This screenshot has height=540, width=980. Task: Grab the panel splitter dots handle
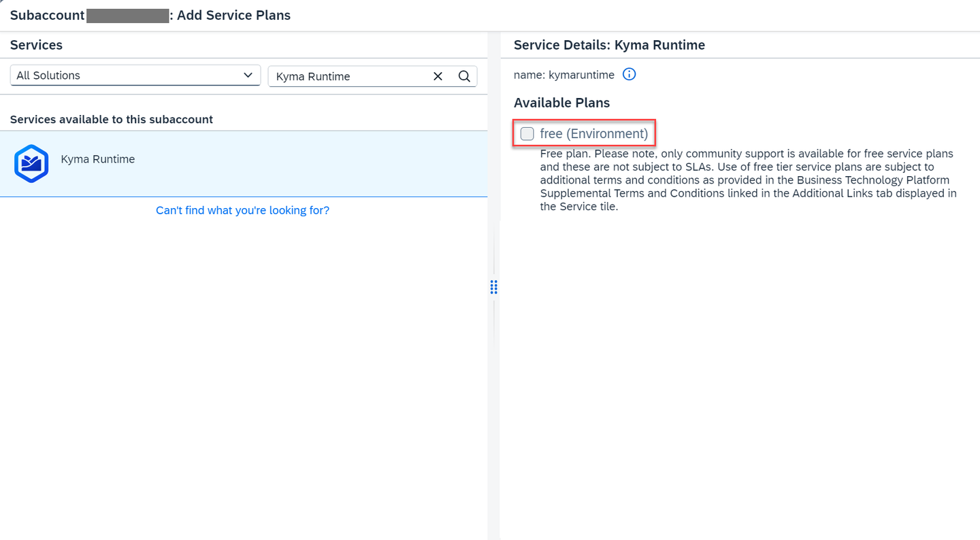tap(494, 287)
